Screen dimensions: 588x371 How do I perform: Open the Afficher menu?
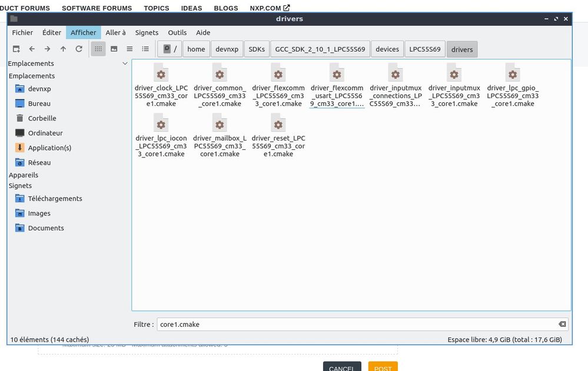(x=83, y=32)
